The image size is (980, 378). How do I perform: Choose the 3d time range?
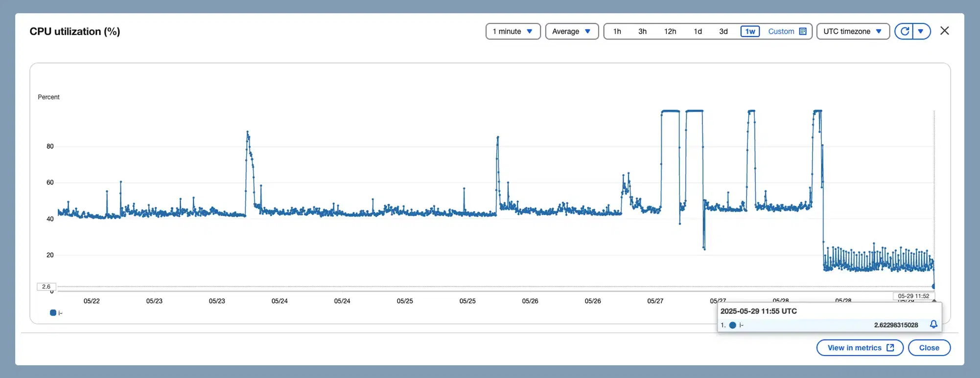[723, 31]
